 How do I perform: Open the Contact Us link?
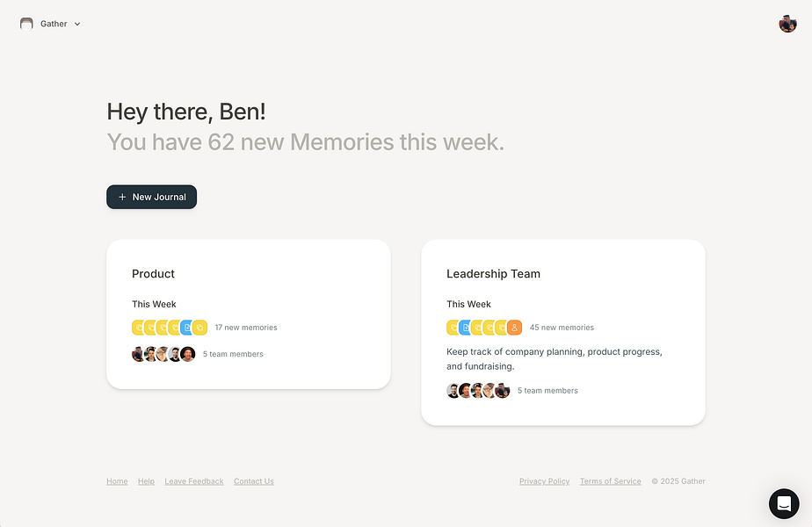254,481
